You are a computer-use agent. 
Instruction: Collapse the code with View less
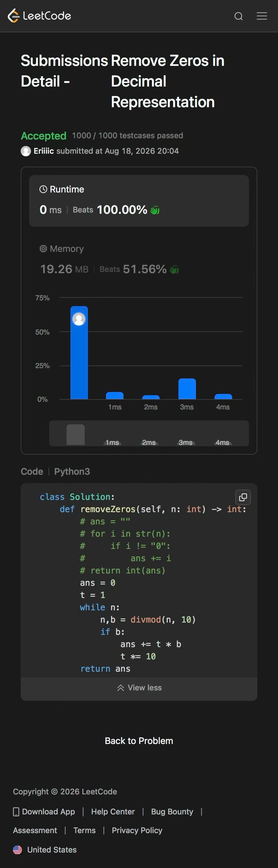139,688
